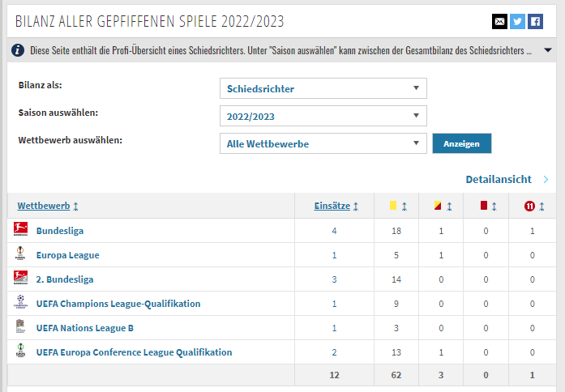Viewport: 565px width, 392px height.
Task: Share page on Facebook icon
Action: coord(536,22)
